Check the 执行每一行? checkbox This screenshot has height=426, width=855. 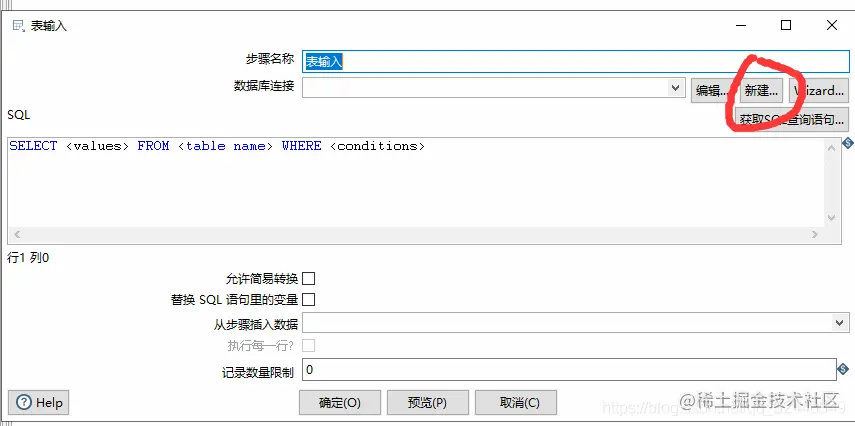pos(309,345)
